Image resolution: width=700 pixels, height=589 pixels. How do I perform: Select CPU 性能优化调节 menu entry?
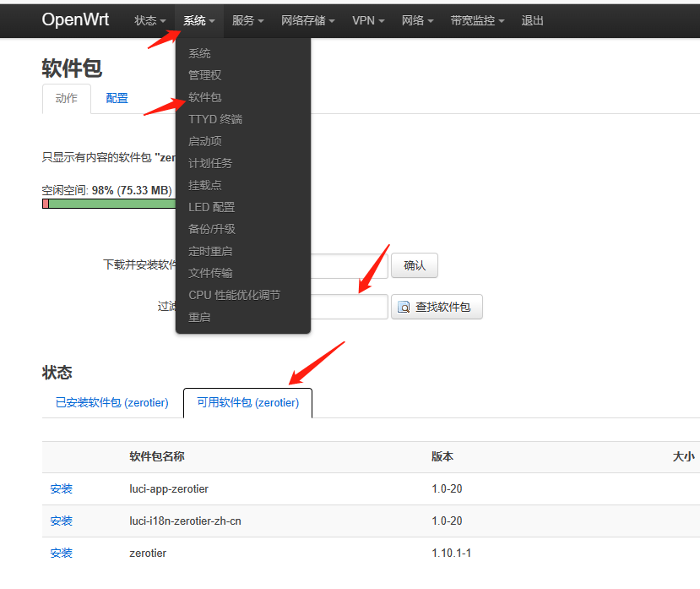(234, 295)
